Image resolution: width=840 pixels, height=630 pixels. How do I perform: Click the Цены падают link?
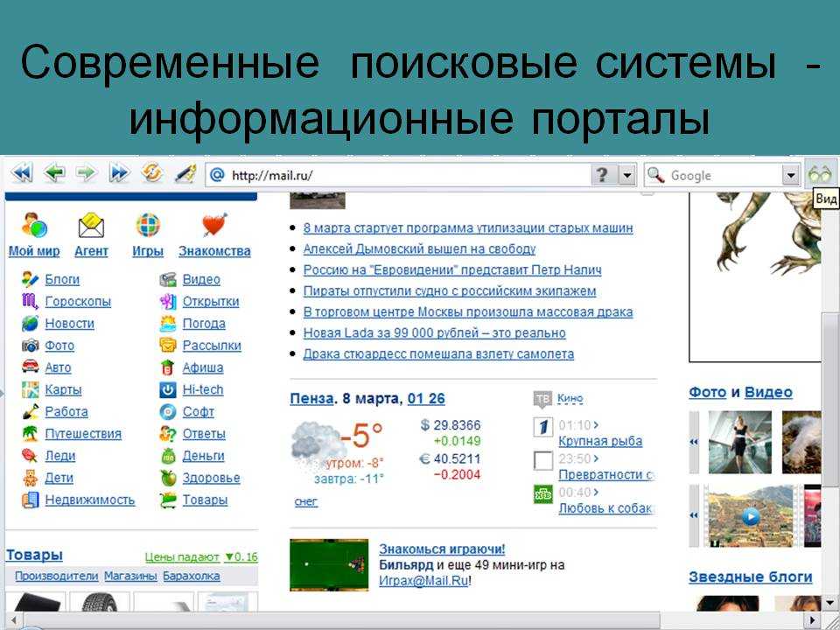coord(182,557)
